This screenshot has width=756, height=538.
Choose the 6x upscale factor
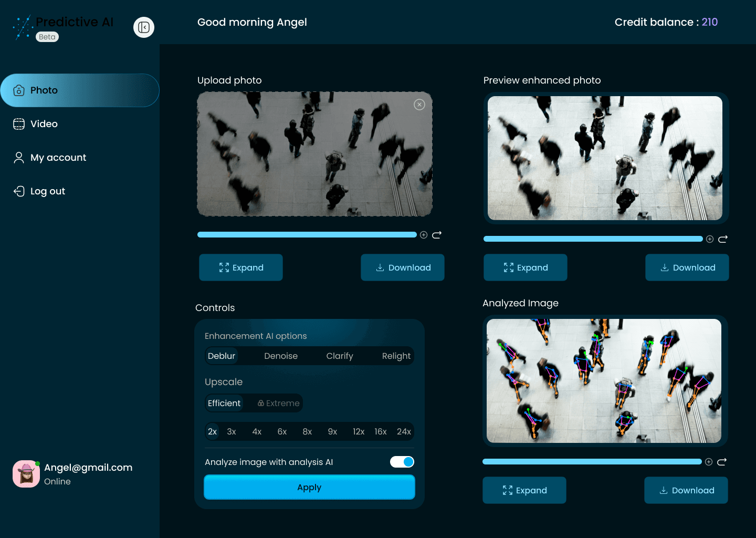(282, 431)
